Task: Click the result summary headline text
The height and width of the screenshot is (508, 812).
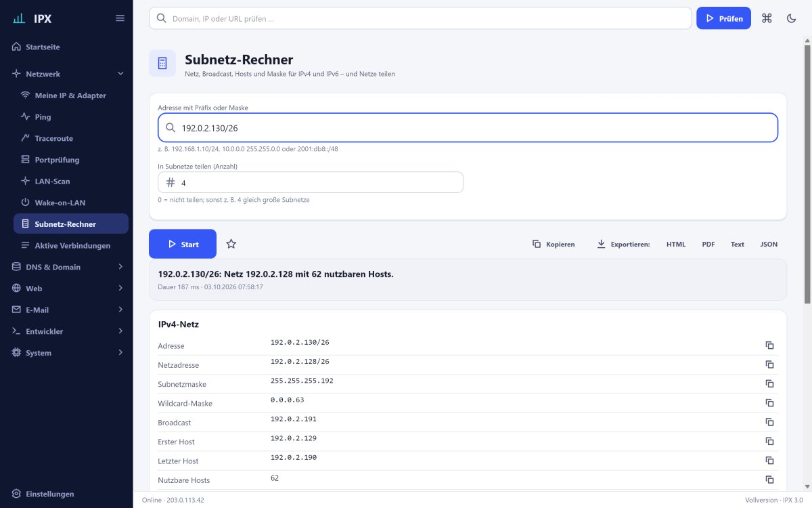Action: (x=275, y=274)
